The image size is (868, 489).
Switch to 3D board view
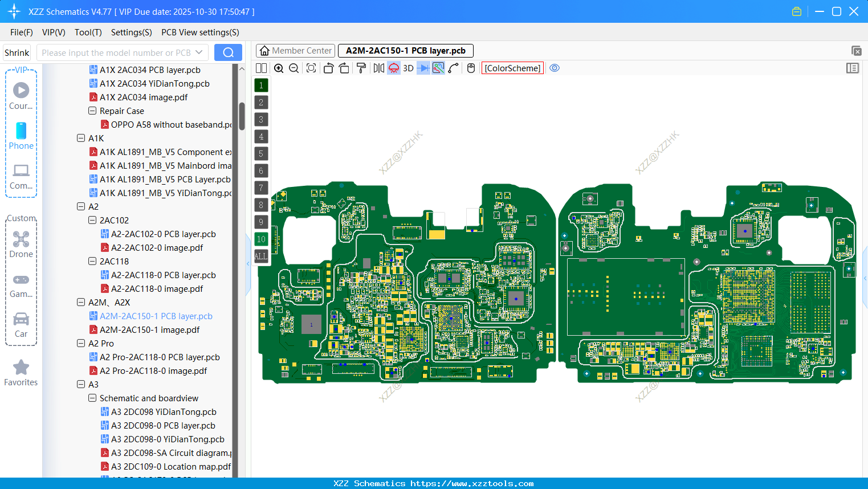point(407,68)
